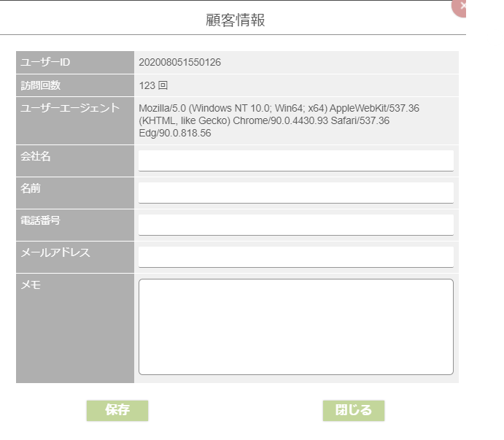
Task: Focus the メモ text area
Action: [296, 327]
